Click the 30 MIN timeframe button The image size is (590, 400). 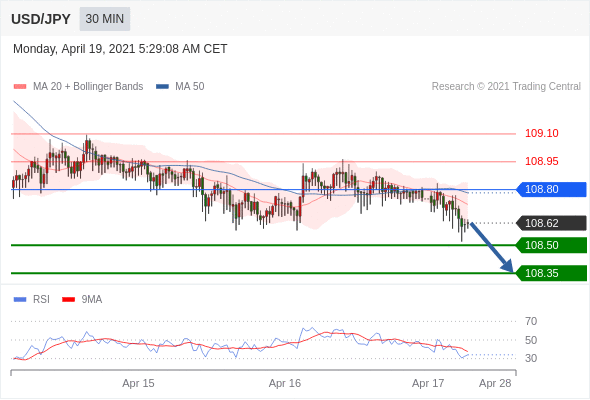[x=105, y=19]
